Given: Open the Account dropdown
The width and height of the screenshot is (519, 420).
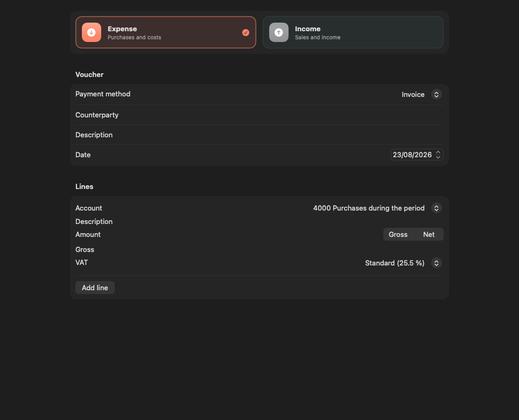Looking at the screenshot, I should pyautogui.click(x=436, y=208).
